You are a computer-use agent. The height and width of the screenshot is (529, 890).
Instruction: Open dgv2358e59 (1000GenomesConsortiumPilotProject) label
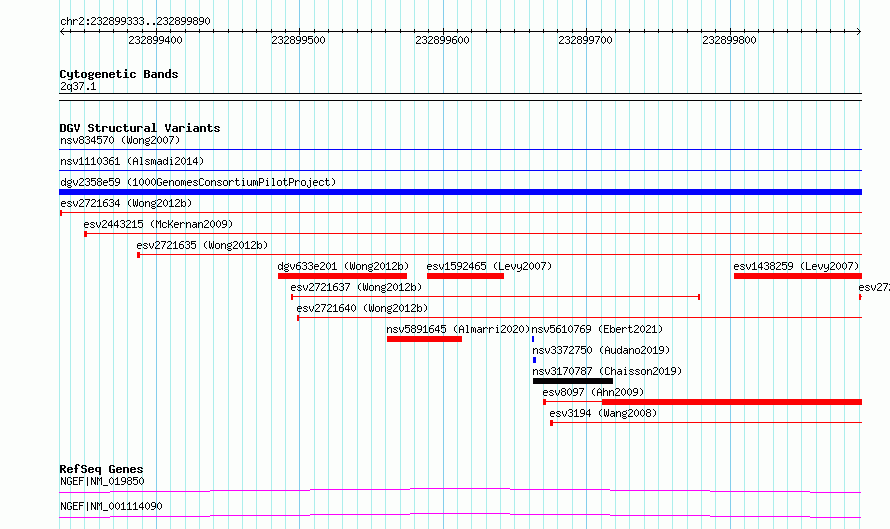pyautogui.click(x=198, y=182)
